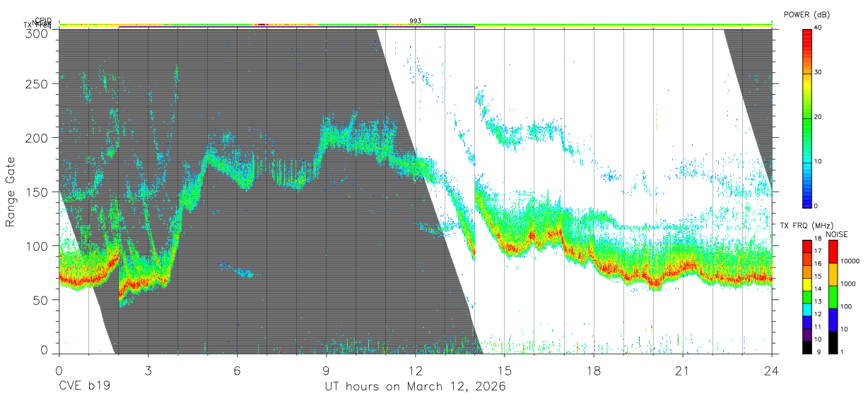The width and height of the screenshot is (868, 401).
Task: Click the NOISE legend title
Action: click(838, 234)
